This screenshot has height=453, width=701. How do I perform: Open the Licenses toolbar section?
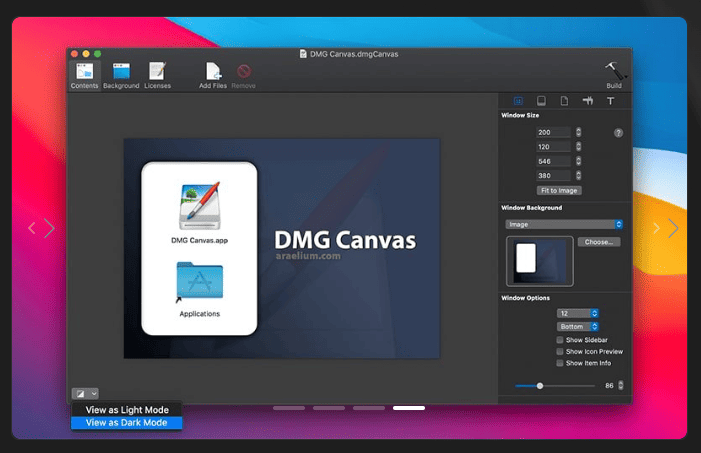coord(157,75)
